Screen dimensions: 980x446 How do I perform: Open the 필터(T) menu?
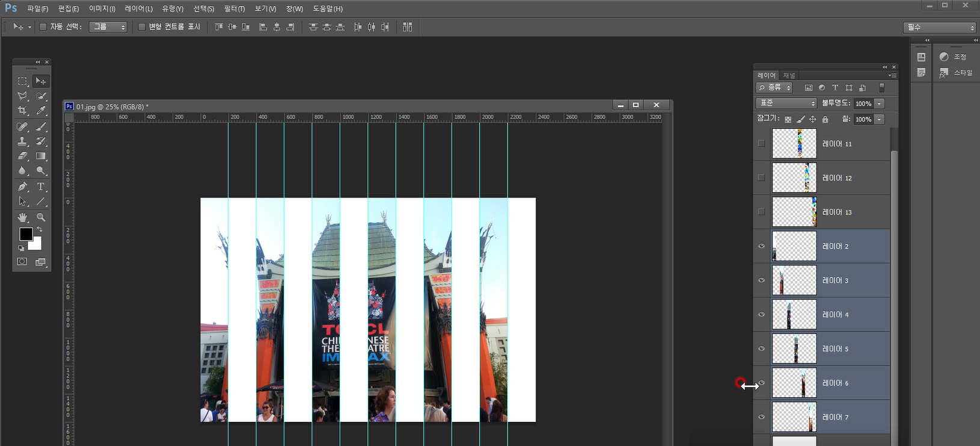tap(234, 9)
